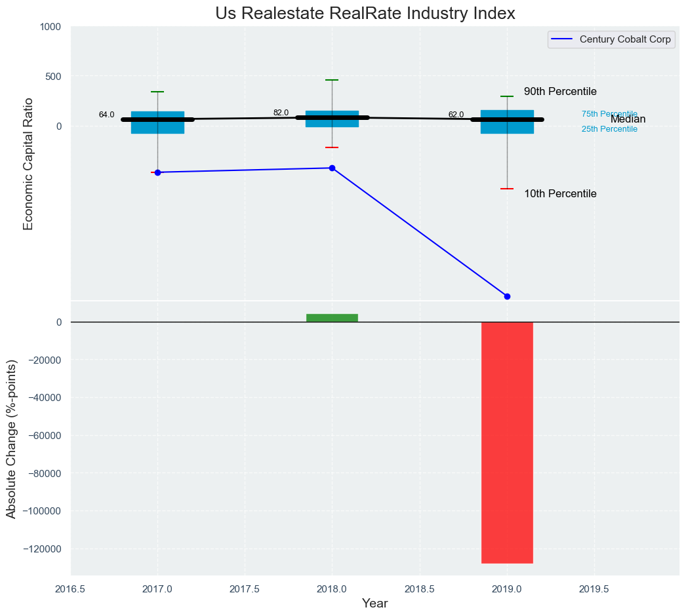686x616 pixels.
Task: Click the red 10th percentile cap for 2019
Action: point(507,189)
